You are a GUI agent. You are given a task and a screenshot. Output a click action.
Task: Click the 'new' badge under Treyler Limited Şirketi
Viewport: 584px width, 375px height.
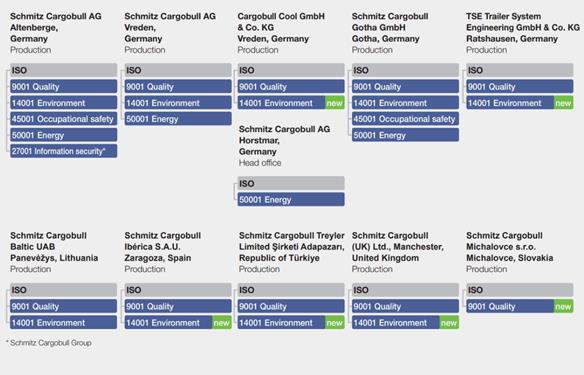click(334, 322)
